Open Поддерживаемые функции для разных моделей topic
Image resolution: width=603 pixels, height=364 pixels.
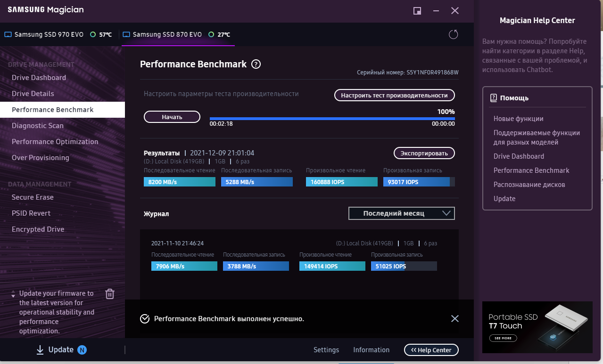pyautogui.click(x=537, y=138)
